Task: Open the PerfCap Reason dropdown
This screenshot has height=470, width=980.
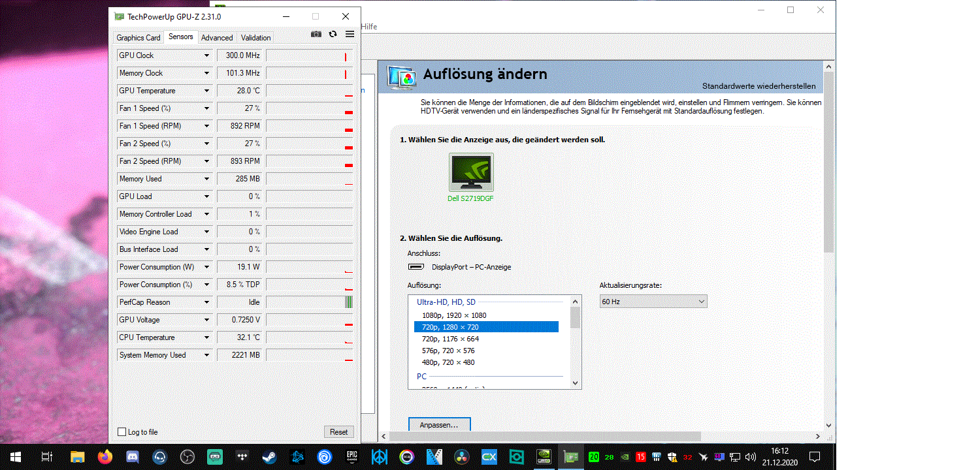Action: [206, 302]
